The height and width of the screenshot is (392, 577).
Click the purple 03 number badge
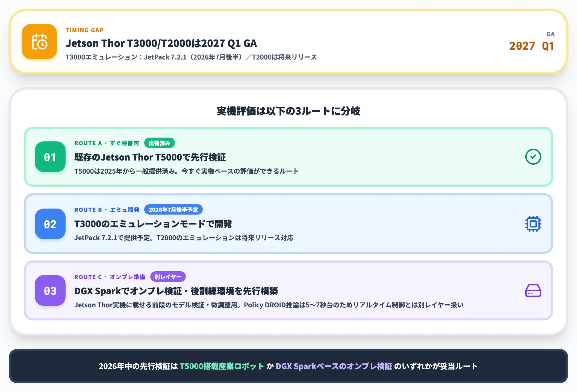click(50, 290)
